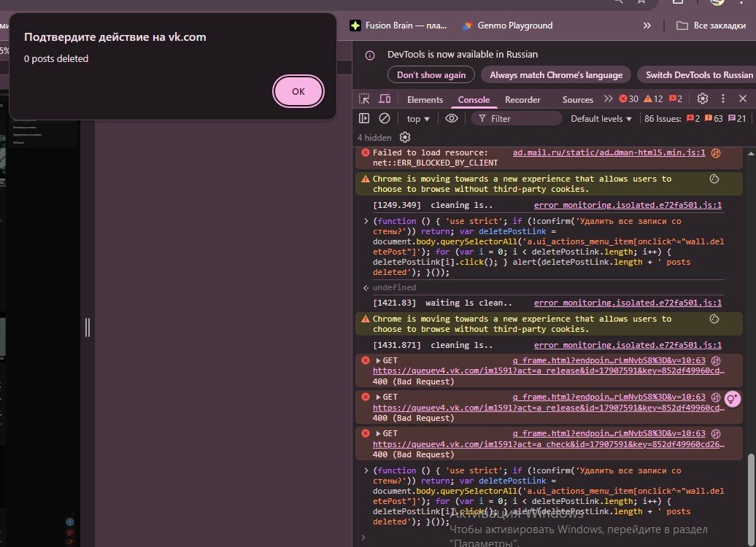The image size is (756, 547).
Task: Click the floating pink AI lightbulb button
Action: tap(733, 399)
